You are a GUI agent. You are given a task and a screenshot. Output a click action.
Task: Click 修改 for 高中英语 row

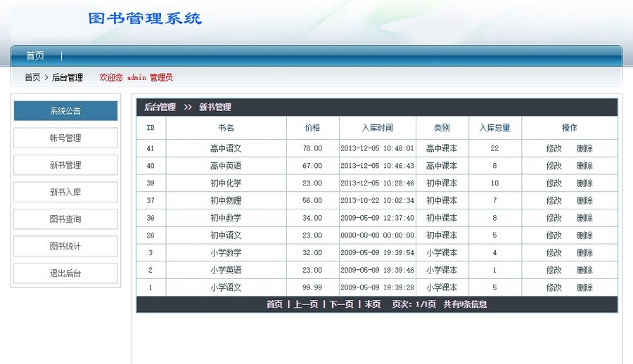pyautogui.click(x=554, y=166)
